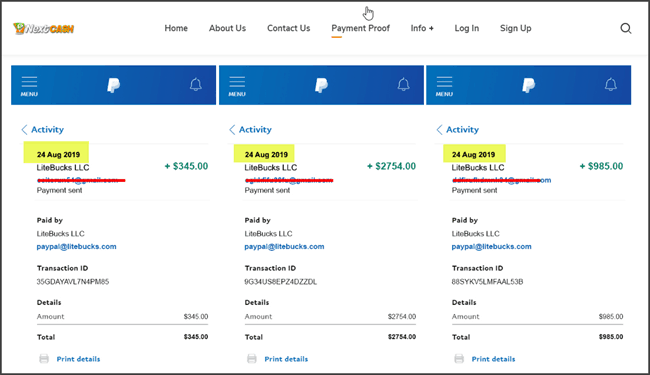Open MENU hamburger in $2754.00 PayPal card
The width and height of the screenshot is (650, 375).
coord(237,86)
